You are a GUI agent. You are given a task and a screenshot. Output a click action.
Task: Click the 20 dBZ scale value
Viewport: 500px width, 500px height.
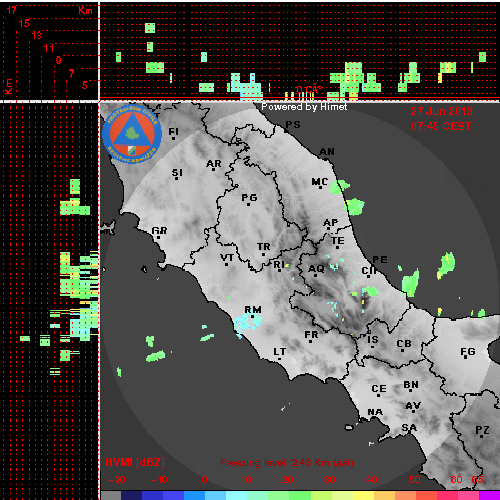click(x=287, y=480)
